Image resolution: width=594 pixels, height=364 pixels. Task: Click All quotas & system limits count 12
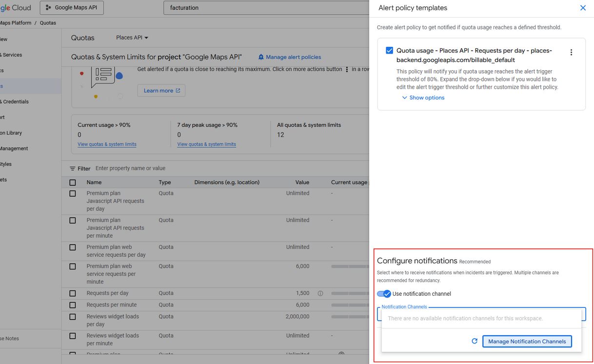280,135
